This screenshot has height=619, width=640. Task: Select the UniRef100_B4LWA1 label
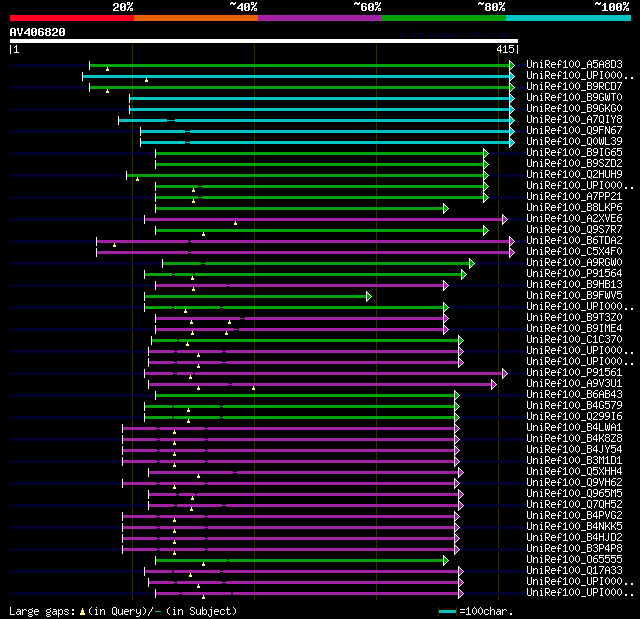click(x=574, y=428)
